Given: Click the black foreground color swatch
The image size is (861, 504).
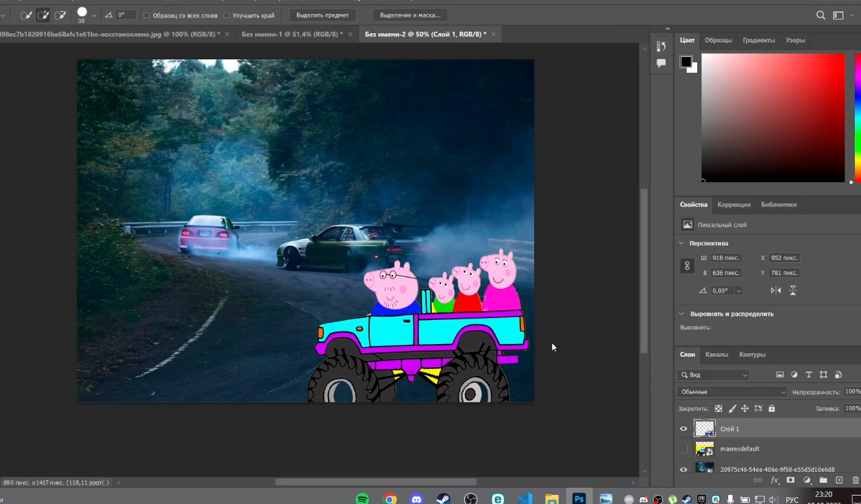Looking at the screenshot, I should pyautogui.click(x=686, y=62).
